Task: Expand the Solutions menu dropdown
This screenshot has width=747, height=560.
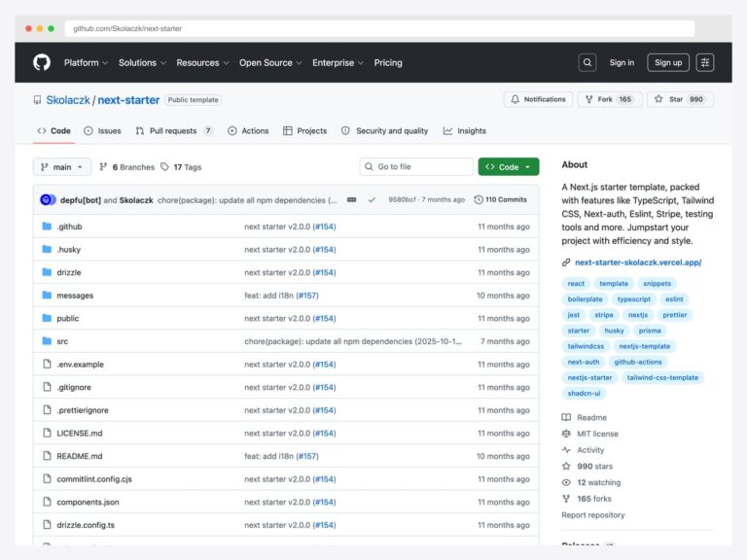Action: [x=142, y=62]
